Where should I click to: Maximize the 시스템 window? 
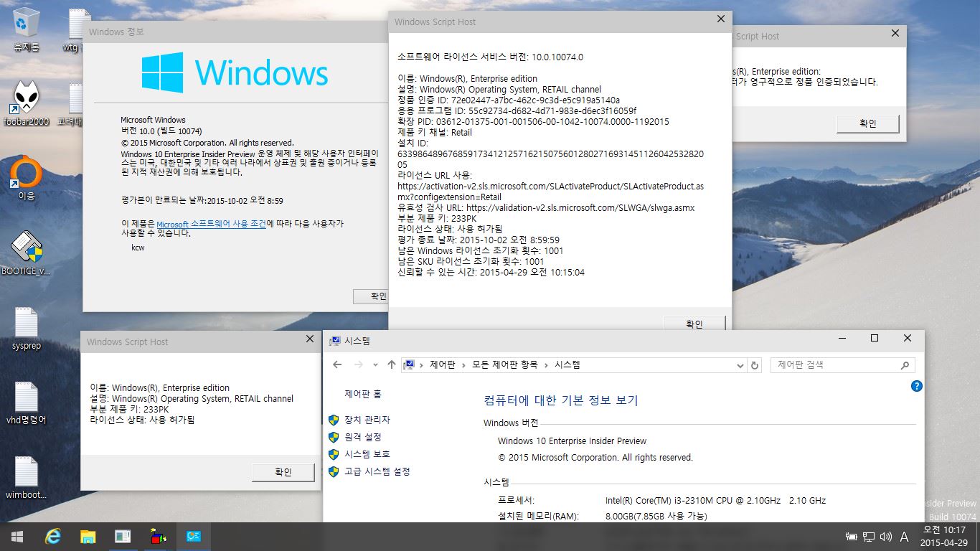874,339
